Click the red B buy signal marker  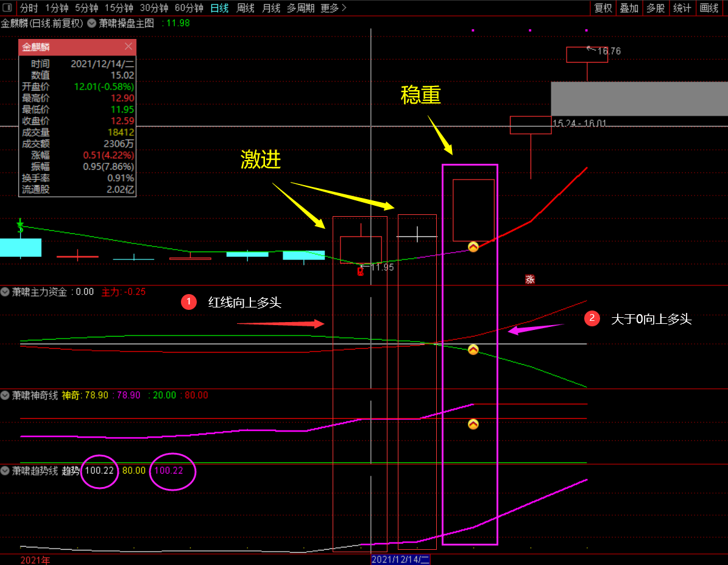point(360,272)
